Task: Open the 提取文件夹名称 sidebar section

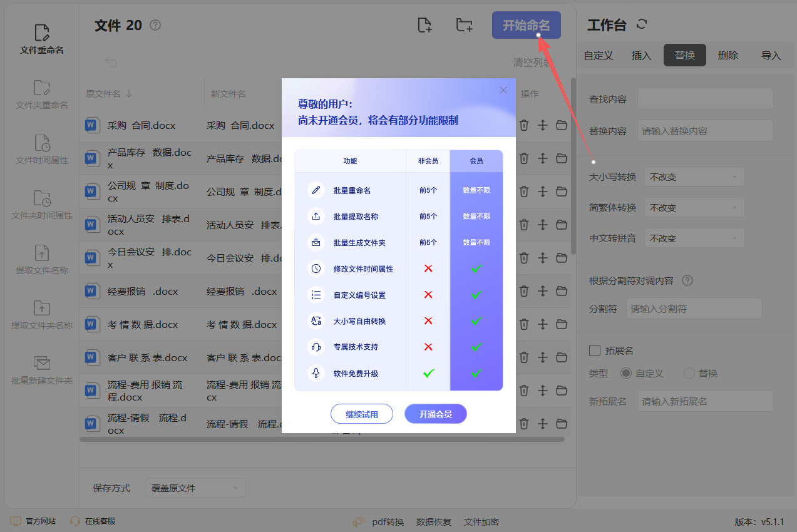Action: pos(42,315)
